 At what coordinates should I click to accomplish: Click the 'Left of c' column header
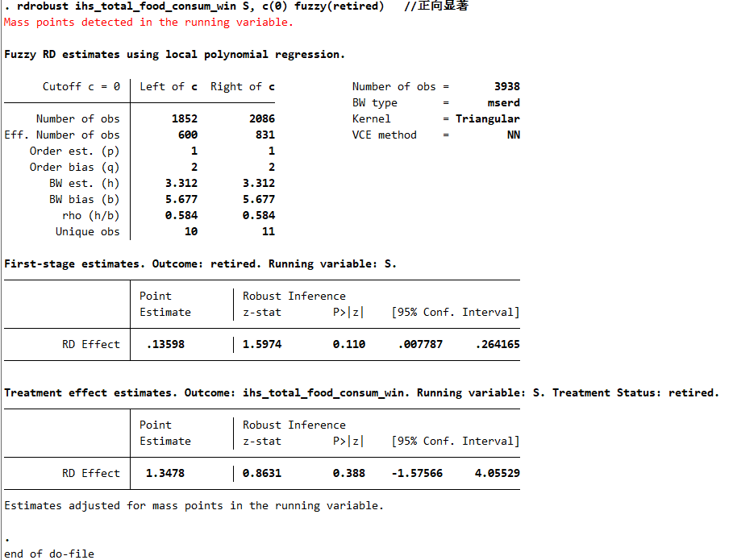point(169,87)
